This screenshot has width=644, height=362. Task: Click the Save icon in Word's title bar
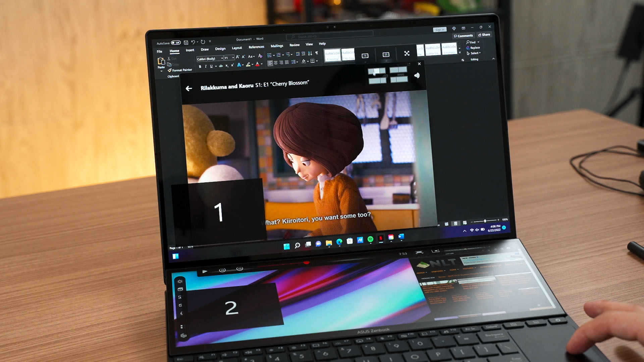tap(186, 42)
